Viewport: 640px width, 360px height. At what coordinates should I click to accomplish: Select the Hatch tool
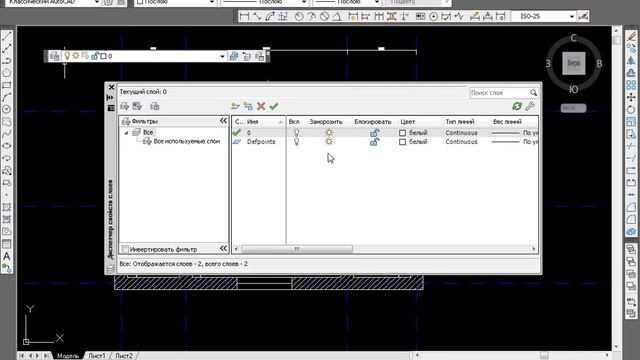tap(7, 207)
